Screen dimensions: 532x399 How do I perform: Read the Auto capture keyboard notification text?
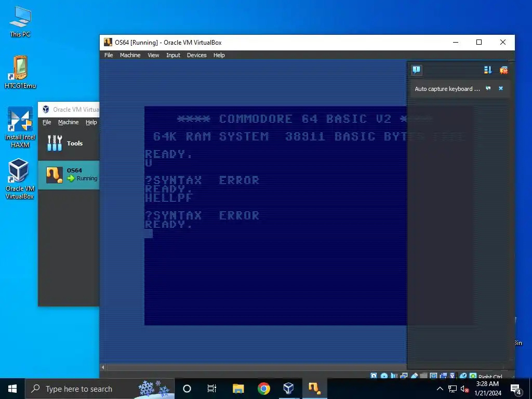[x=447, y=88]
